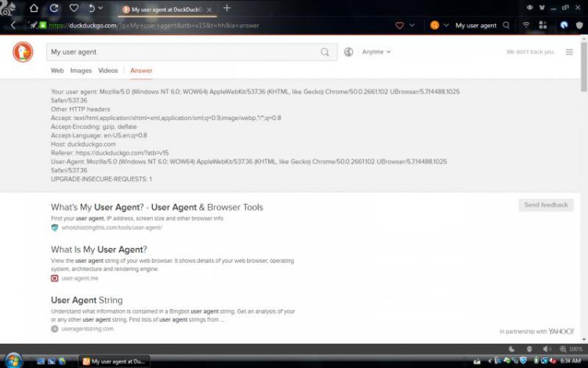Screen dimensions: 588x368
Task: Click Switch between windows quick launch icon
Action: pos(52,361)
